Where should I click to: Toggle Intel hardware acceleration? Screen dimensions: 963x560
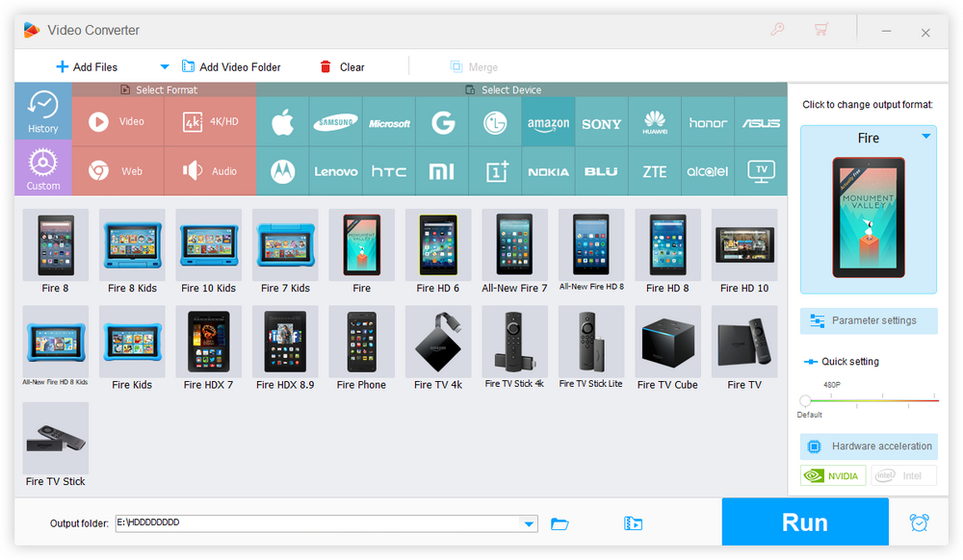[x=903, y=475]
